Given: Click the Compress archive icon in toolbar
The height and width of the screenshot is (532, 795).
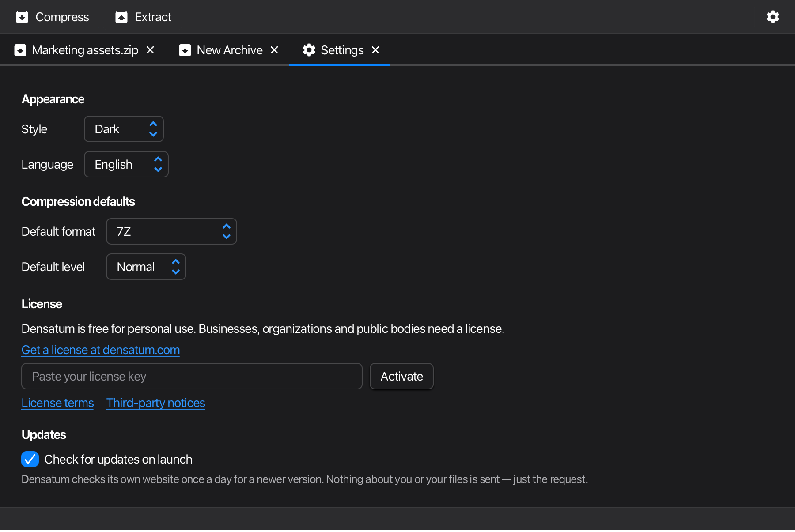Looking at the screenshot, I should pos(22,17).
